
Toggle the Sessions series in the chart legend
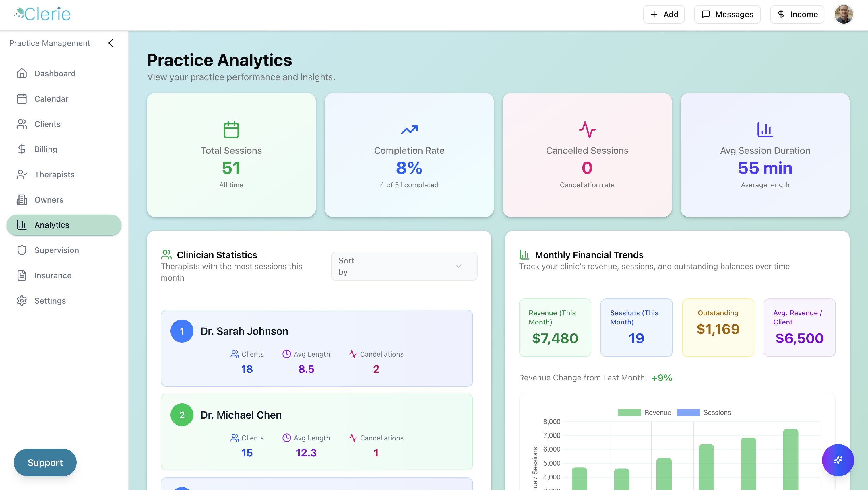tap(717, 412)
